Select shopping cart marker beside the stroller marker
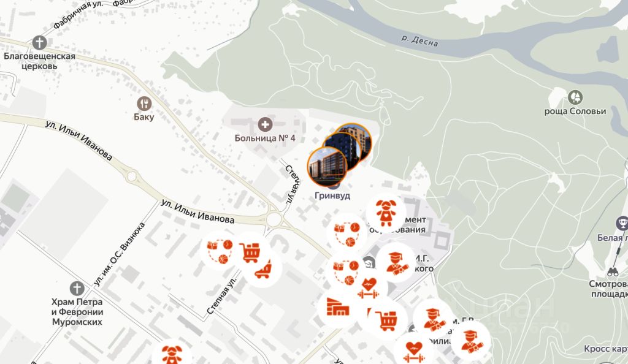 (x=250, y=252)
